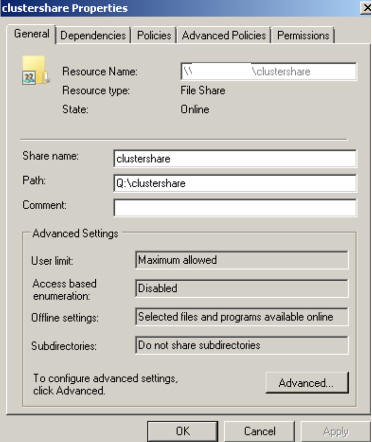Image resolution: width=372 pixels, height=442 pixels.
Task: Open the Policies tab
Action: pos(154,35)
